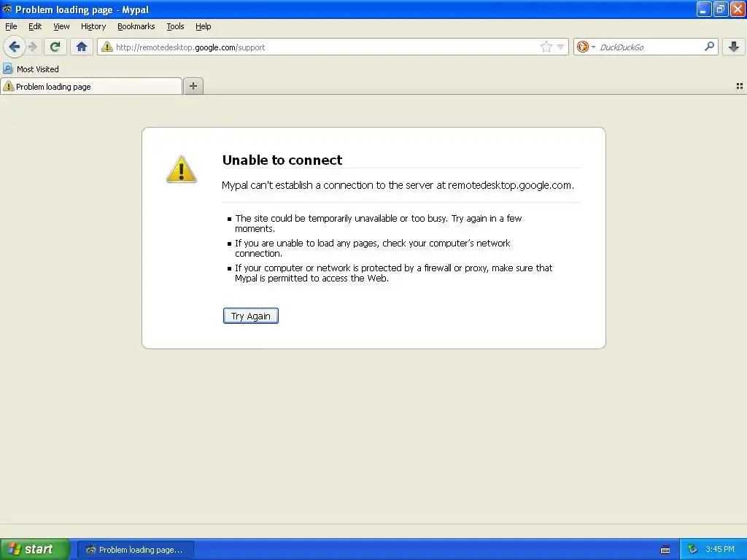Open the History menu
The height and width of the screenshot is (560, 747).
(x=93, y=27)
